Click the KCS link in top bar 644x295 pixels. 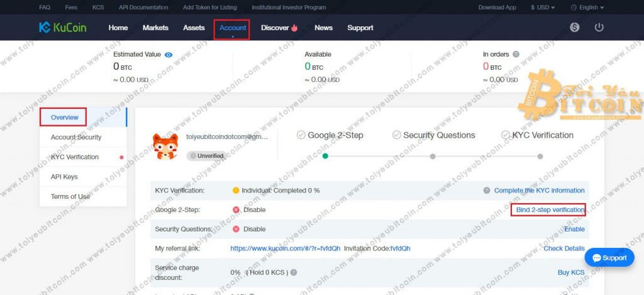(98, 8)
